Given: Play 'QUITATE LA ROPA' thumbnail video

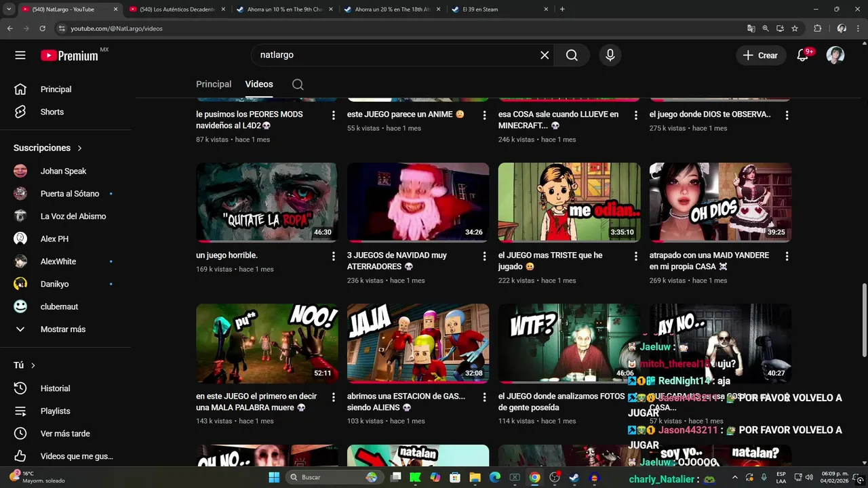Looking at the screenshot, I should (x=267, y=202).
